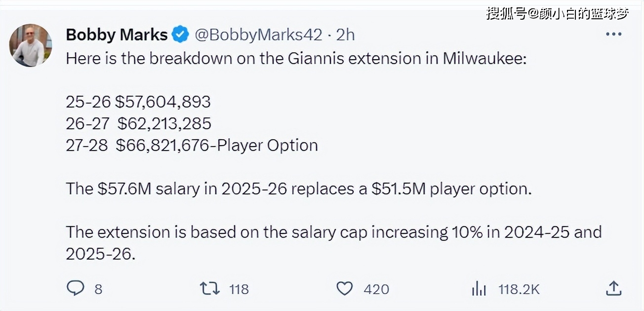Open Bobby Marks profile avatar photo
This screenshot has width=644, height=311.
[x=31, y=45]
